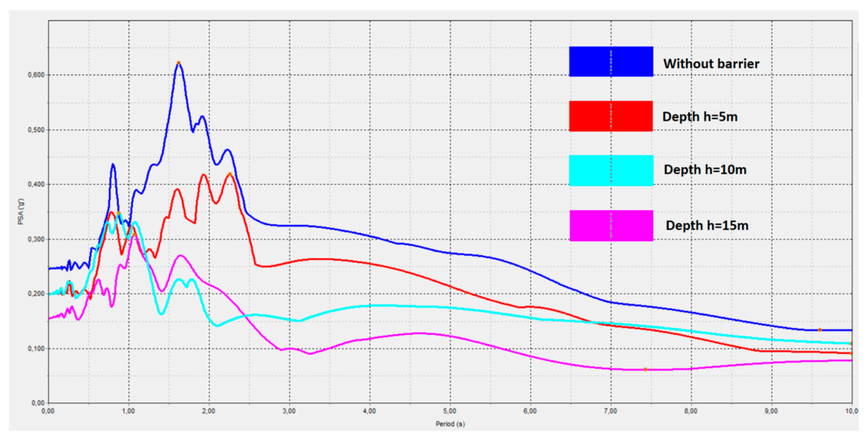Select the "Depth h=5m" legend text

point(699,117)
